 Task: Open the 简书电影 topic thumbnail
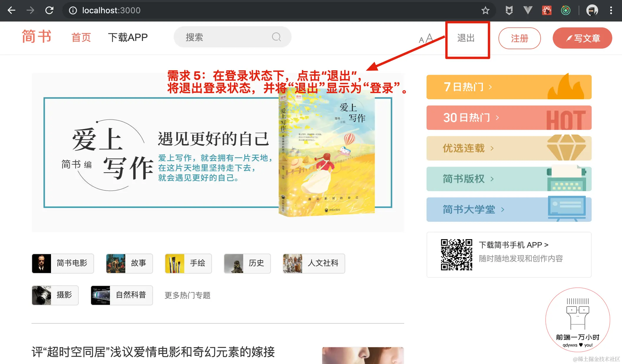42,263
